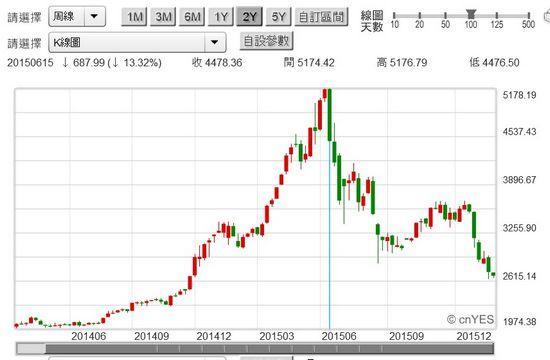This screenshot has width=550, height=360.
Task: Click the 高 5176.79 high value
Action: click(x=402, y=63)
